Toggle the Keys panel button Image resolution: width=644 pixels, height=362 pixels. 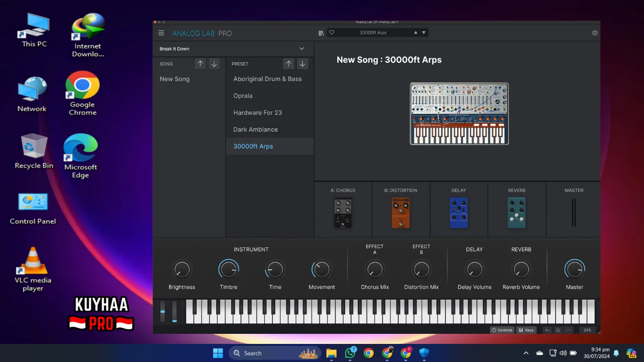[x=526, y=330]
